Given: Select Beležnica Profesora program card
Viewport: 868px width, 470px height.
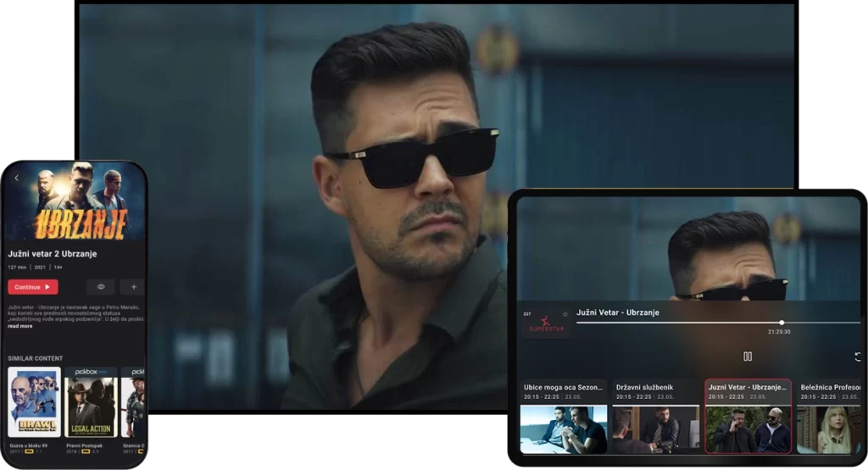Looking at the screenshot, I should coord(828,417).
